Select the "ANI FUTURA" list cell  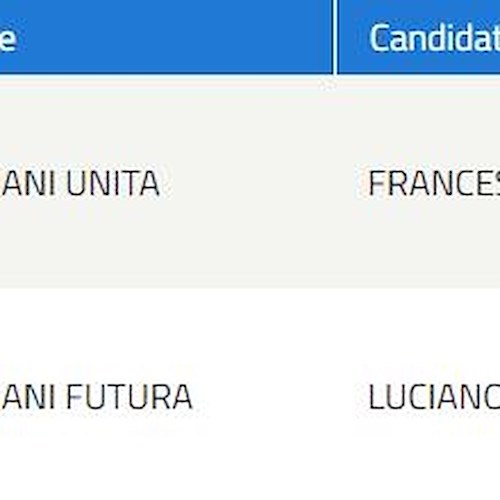coord(166,395)
